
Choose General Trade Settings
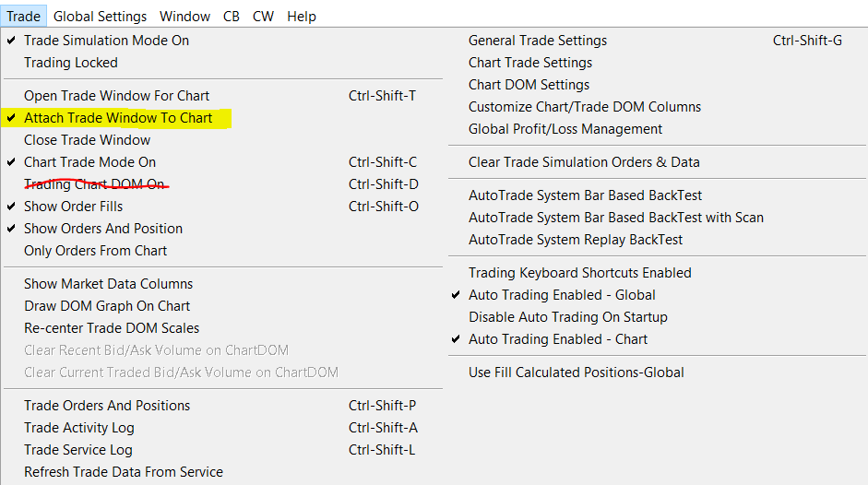coord(538,41)
